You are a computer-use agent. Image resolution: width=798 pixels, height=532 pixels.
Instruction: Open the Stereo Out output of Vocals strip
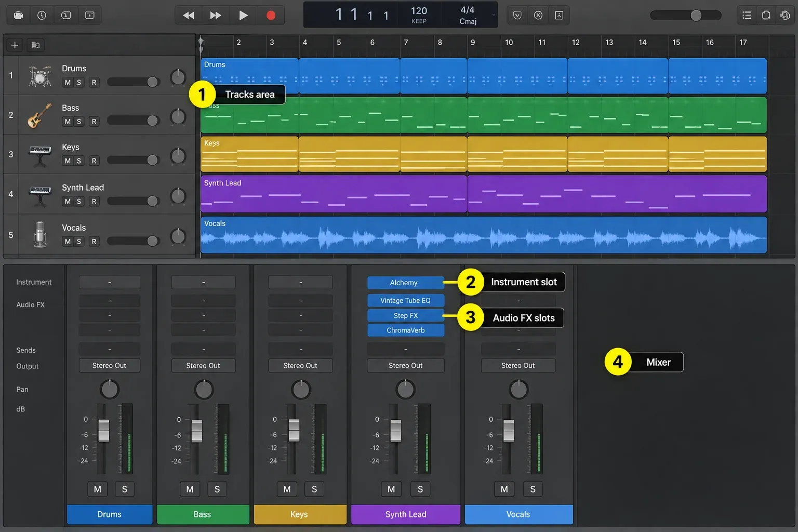(518, 366)
